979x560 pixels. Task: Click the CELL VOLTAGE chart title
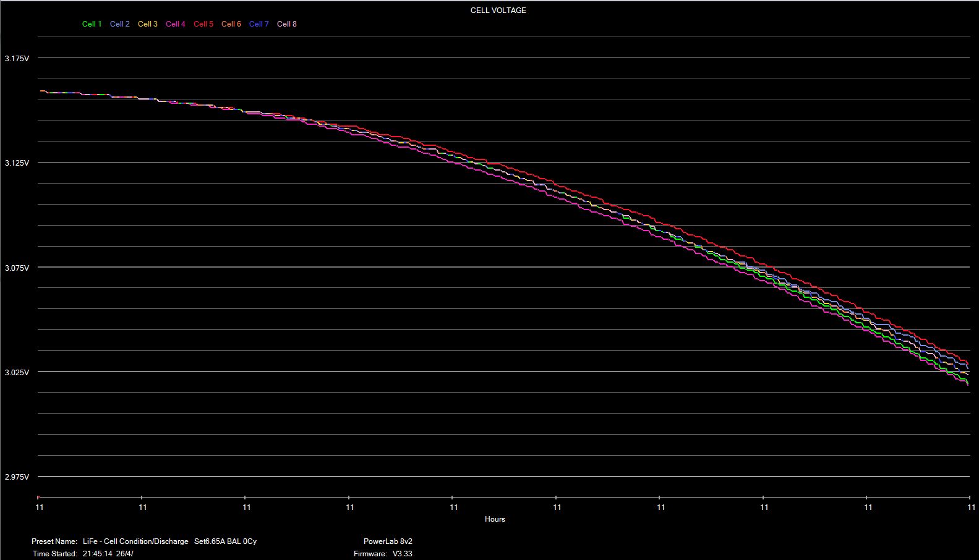tap(498, 11)
